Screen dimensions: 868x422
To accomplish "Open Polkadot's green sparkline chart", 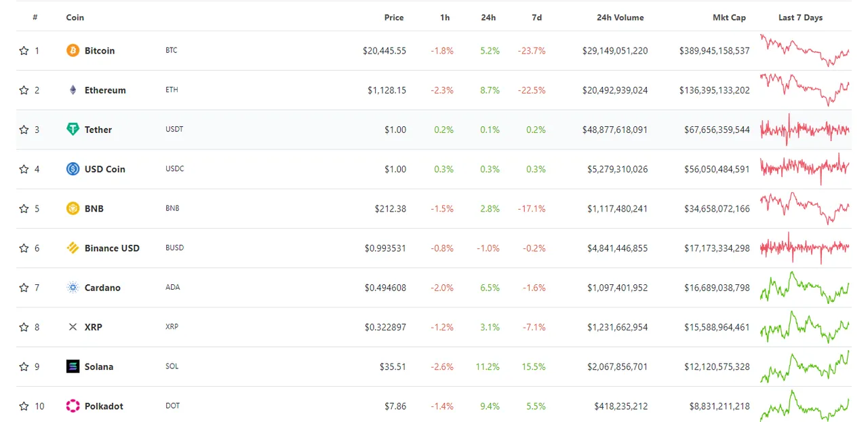I will tap(805, 406).
